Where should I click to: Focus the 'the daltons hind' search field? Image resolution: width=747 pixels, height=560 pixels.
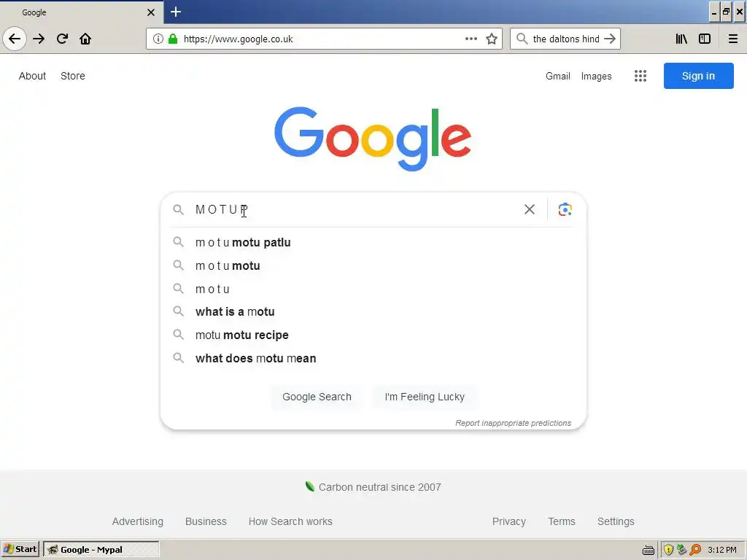pos(566,39)
